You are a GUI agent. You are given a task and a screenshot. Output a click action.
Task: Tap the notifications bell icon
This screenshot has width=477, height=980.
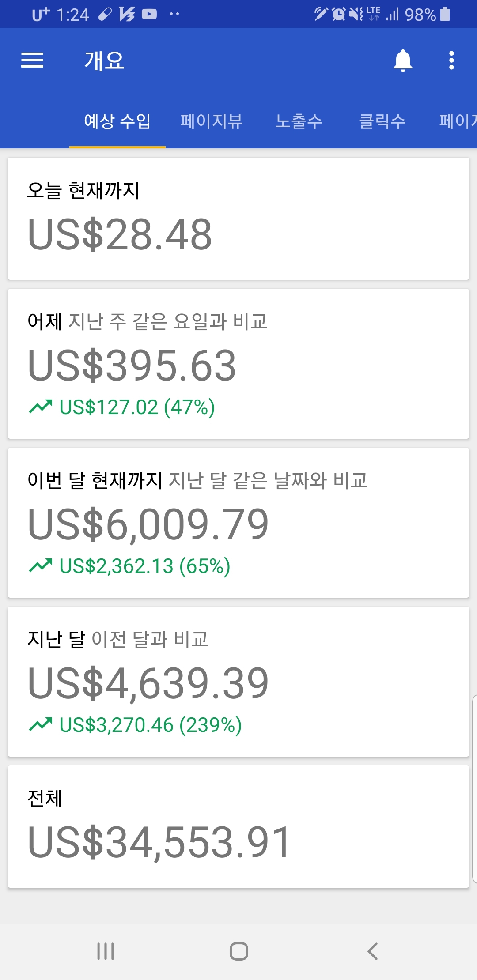403,60
